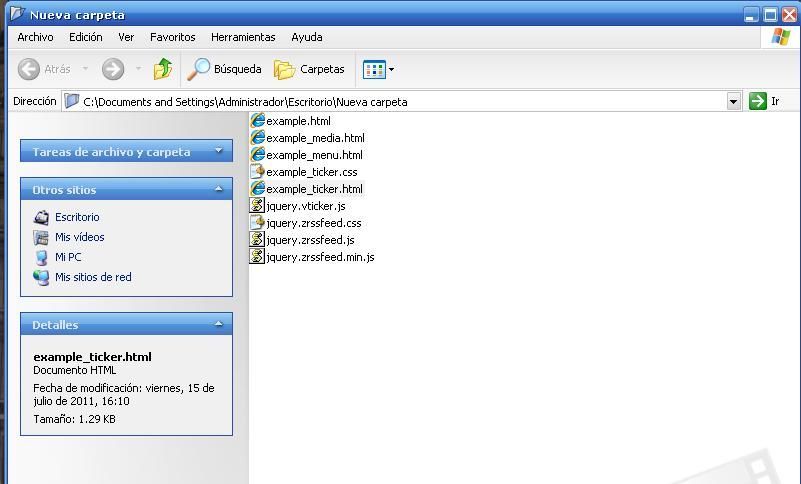Collapse the Detalles panel
The height and width of the screenshot is (484, 801).
coord(219,324)
